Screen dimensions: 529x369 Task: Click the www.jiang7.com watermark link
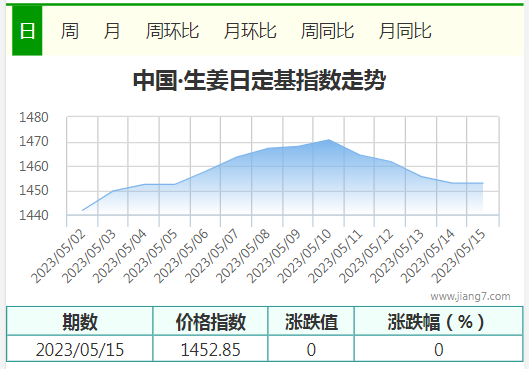pos(470,296)
